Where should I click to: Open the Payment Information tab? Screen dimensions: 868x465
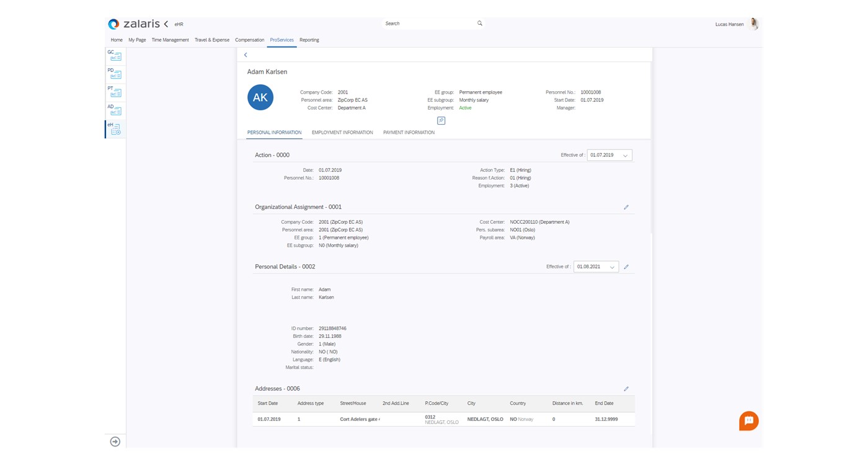(409, 133)
